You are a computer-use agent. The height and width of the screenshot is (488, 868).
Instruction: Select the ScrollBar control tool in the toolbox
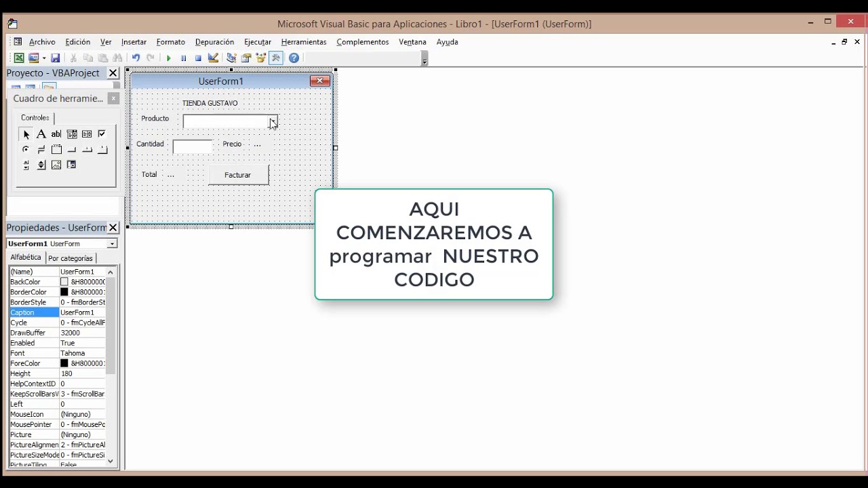(26, 165)
